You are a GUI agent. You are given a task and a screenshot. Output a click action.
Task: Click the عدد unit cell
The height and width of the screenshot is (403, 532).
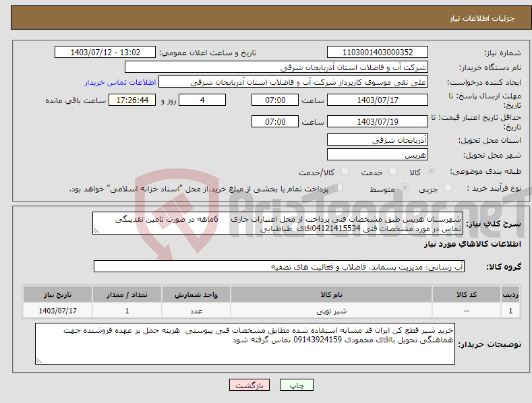pyautogui.click(x=196, y=311)
